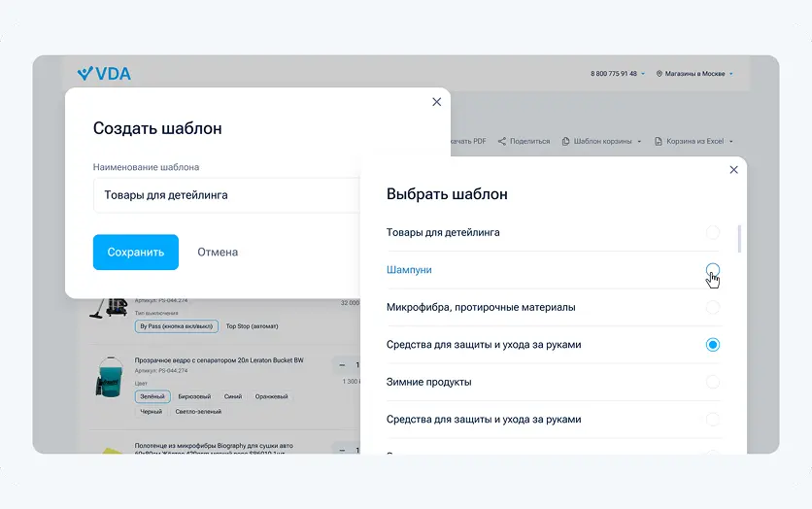This screenshot has height=509, width=812.
Task: Click the Leraton bucket product thumbnail
Action: (109, 378)
